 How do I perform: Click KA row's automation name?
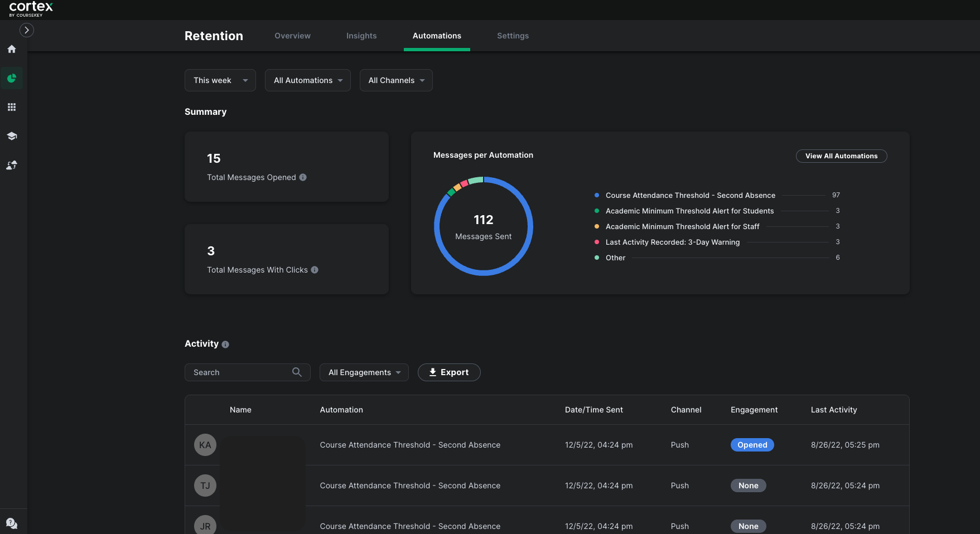410,445
